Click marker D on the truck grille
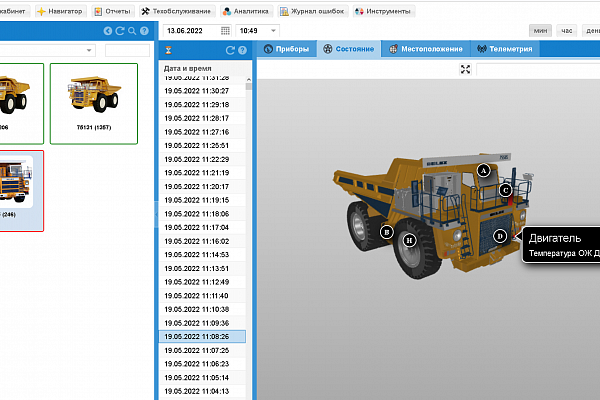 [x=500, y=236]
